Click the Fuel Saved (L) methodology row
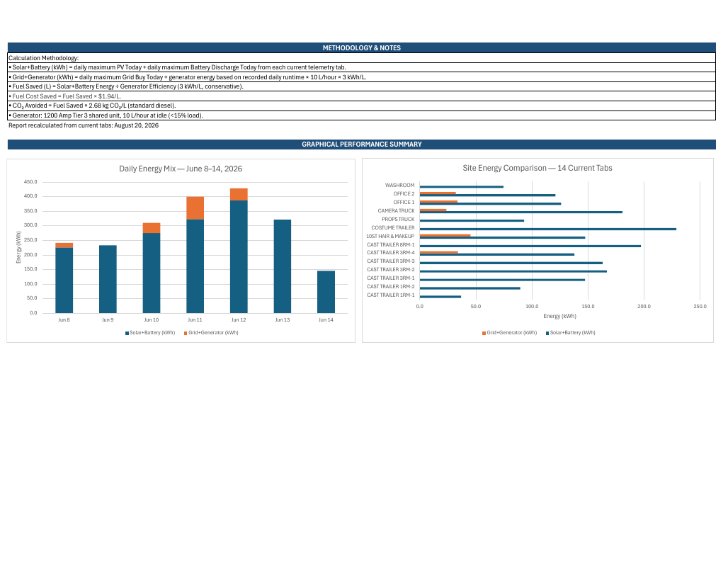Screen dimensions: 728x561 (362, 86)
